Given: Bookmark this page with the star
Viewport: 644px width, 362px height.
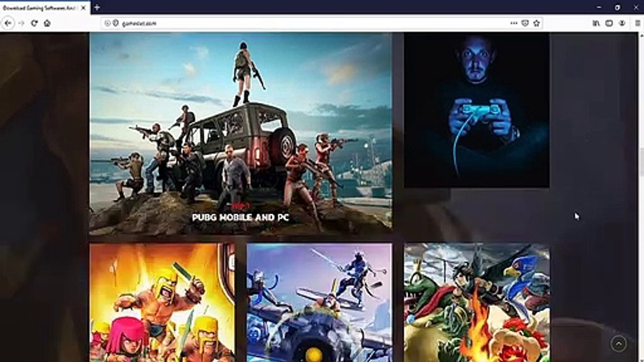Looking at the screenshot, I should pos(536,23).
